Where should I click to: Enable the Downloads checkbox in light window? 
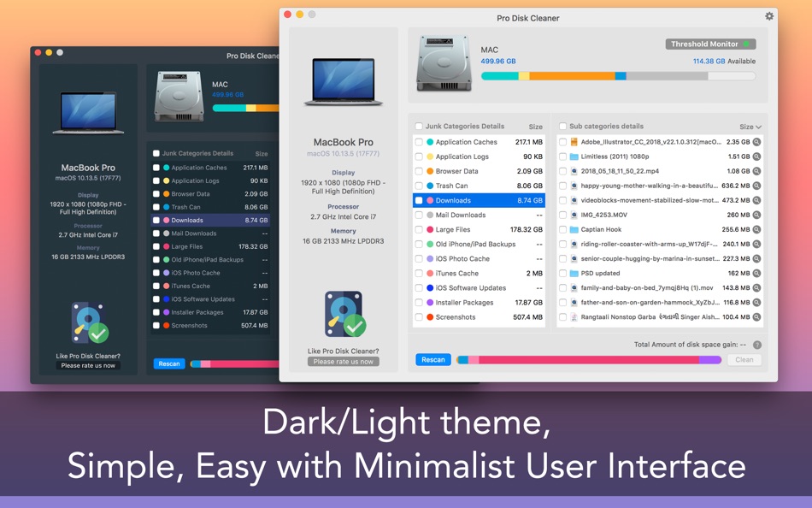(419, 200)
